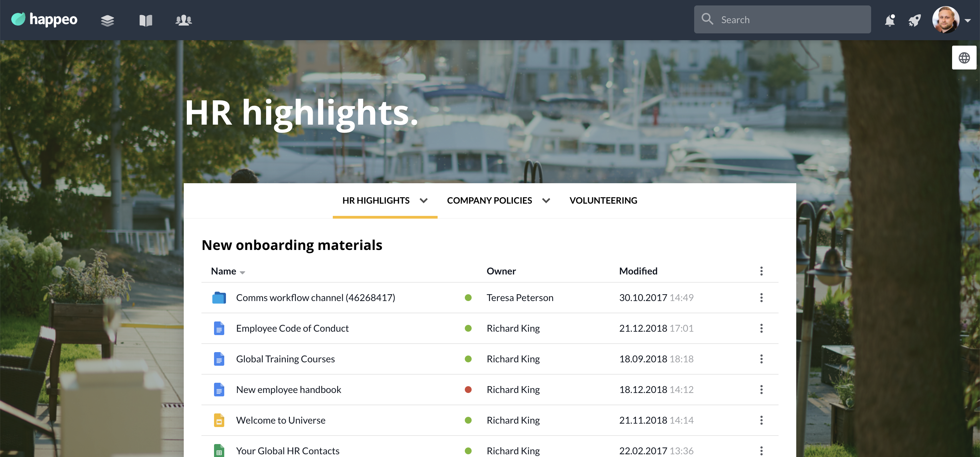
Task: Open the notifications bell
Action: click(x=889, y=20)
